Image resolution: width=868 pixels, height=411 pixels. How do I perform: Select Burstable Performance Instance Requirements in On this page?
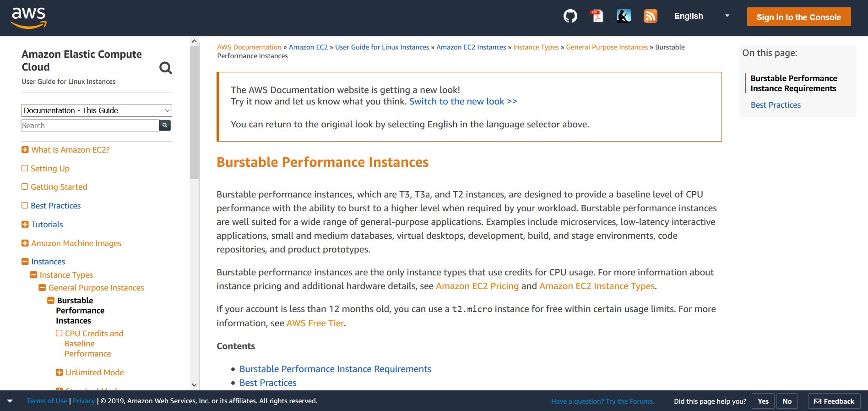[793, 83]
